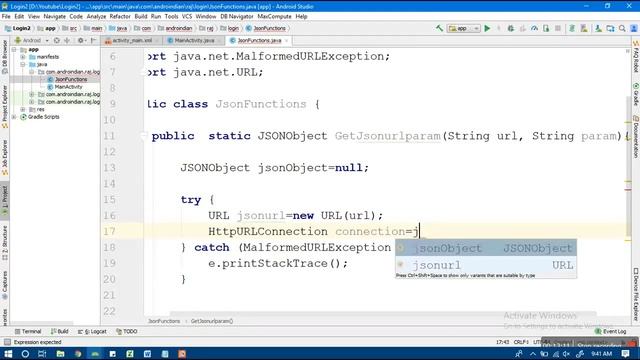Choose jsonObject from autocomplete popup
The image size is (640, 360).
486,248
